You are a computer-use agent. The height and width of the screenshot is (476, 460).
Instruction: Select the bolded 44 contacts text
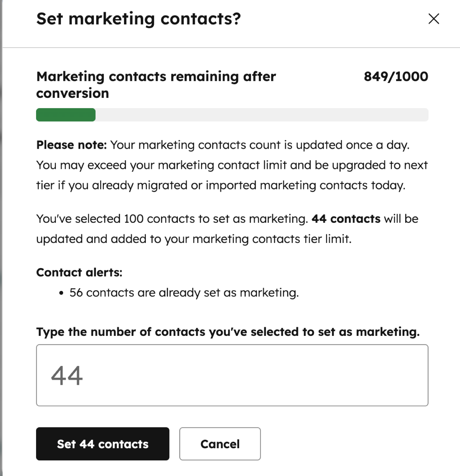click(346, 218)
